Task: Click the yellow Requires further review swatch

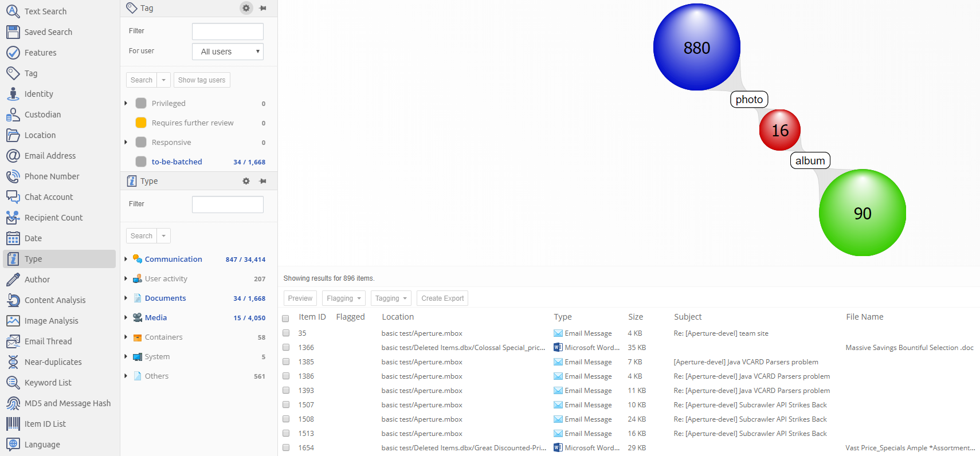Action: 141,123
